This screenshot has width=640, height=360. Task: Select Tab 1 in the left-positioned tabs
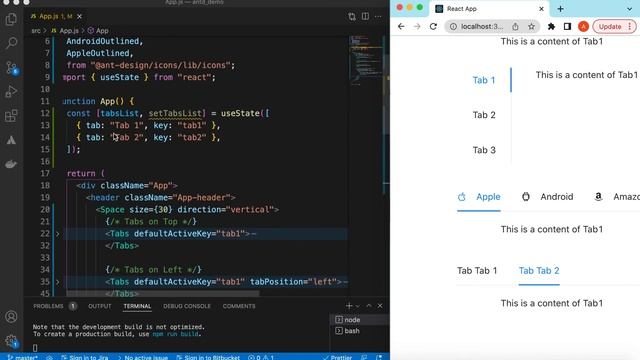coord(484,80)
